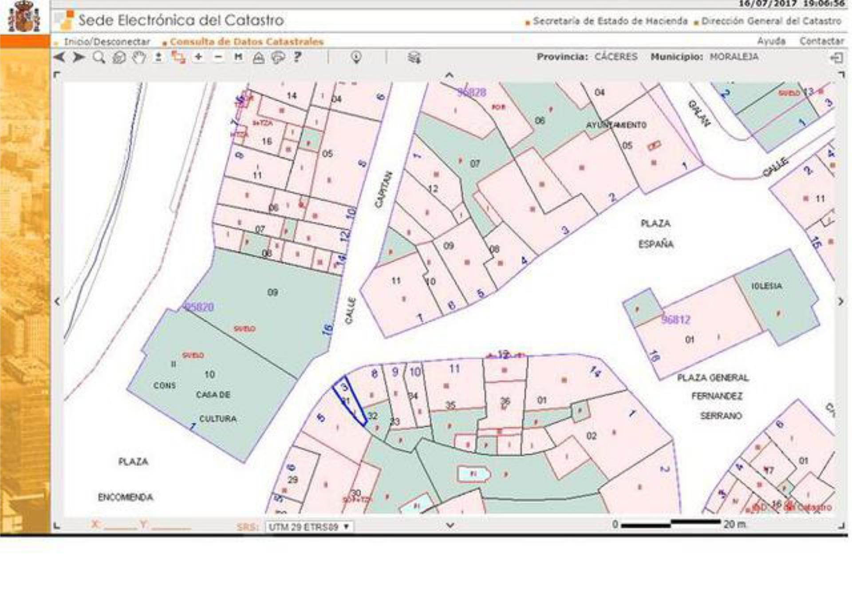The height and width of the screenshot is (616, 852).
Task: Click Inicio/Desconectar menu item
Action: [x=107, y=42]
